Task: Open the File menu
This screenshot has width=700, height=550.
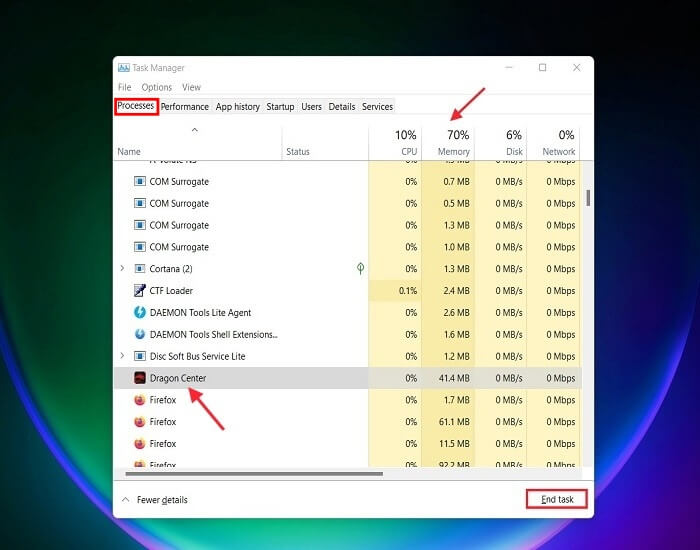Action: 125,87
